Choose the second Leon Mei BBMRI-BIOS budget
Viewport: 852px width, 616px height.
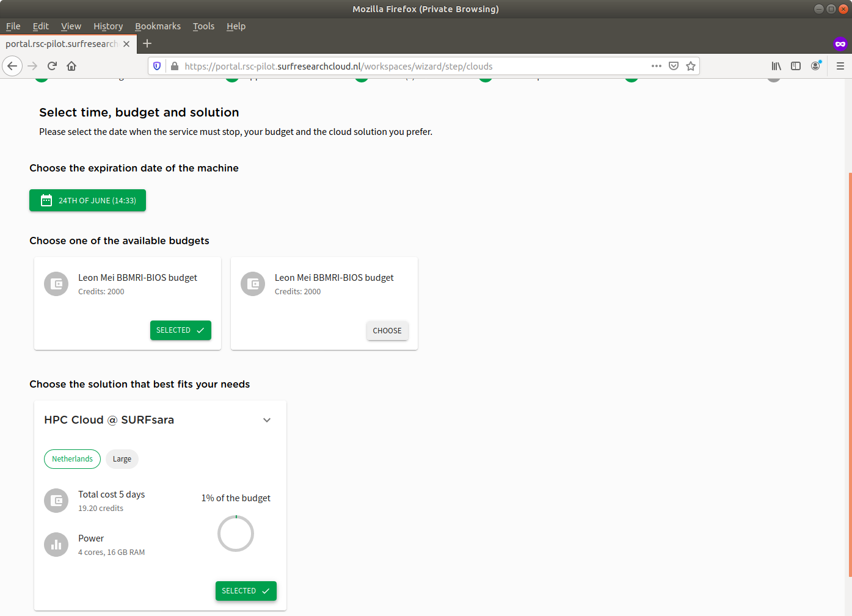point(387,331)
